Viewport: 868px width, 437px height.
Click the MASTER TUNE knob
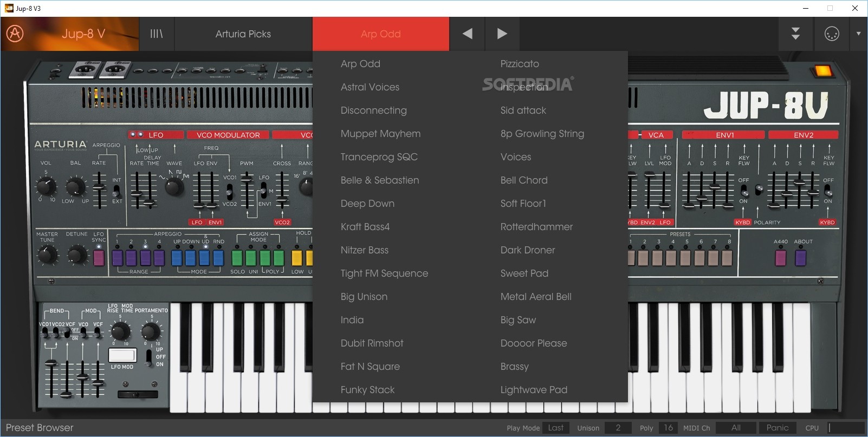coord(47,255)
